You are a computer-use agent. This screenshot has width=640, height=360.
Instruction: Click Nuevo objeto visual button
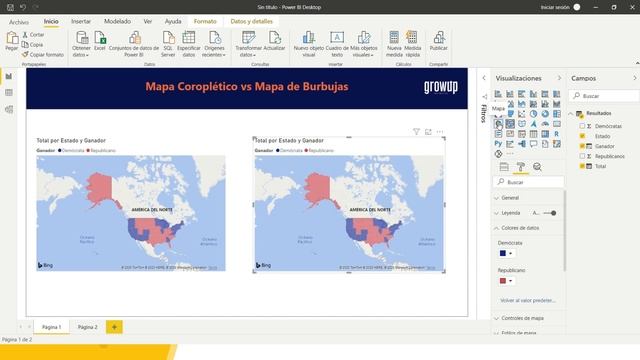click(x=309, y=44)
